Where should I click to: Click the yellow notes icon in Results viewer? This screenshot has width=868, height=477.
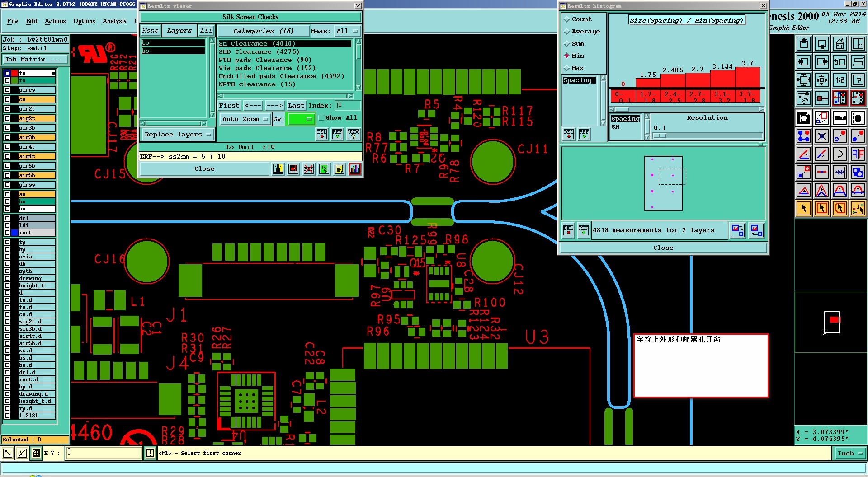[x=340, y=169]
